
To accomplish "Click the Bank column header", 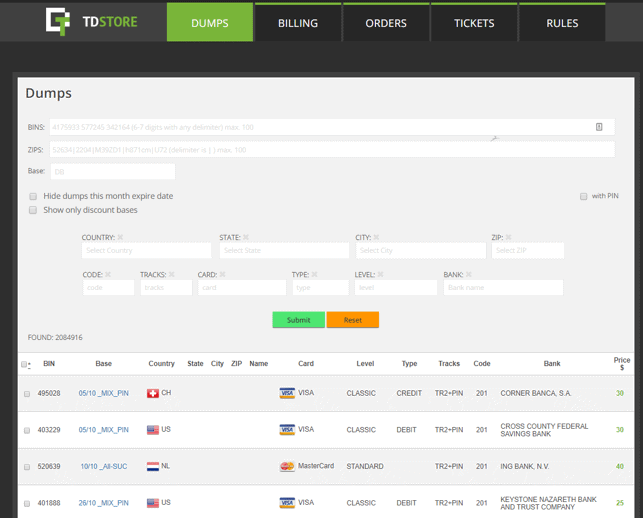I will point(552,363).
